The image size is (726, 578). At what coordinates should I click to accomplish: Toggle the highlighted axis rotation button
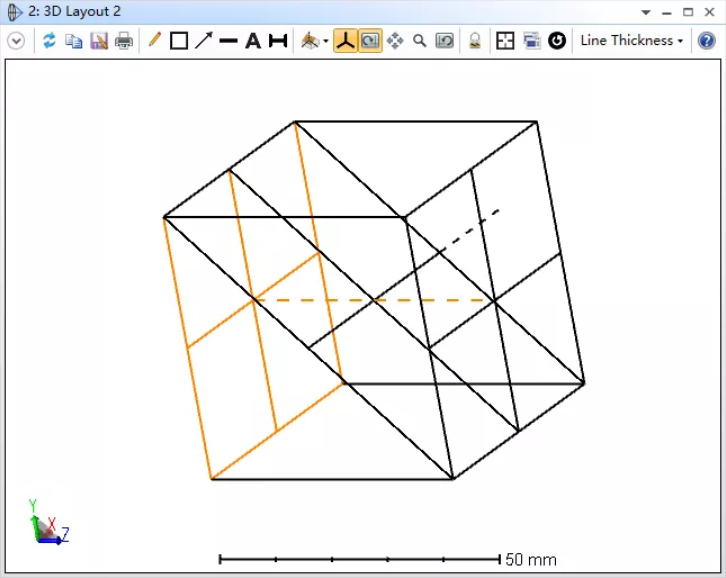coord(345,41)
